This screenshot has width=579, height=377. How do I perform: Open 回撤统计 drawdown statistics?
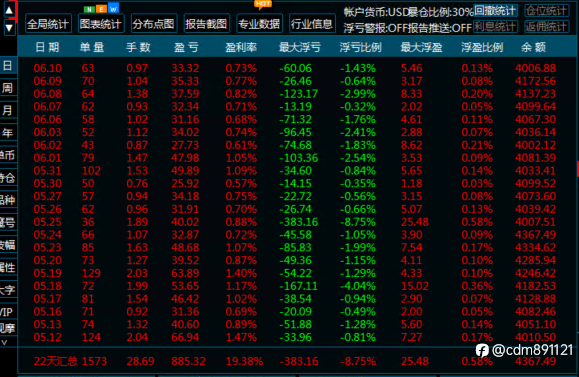point(495,11)
